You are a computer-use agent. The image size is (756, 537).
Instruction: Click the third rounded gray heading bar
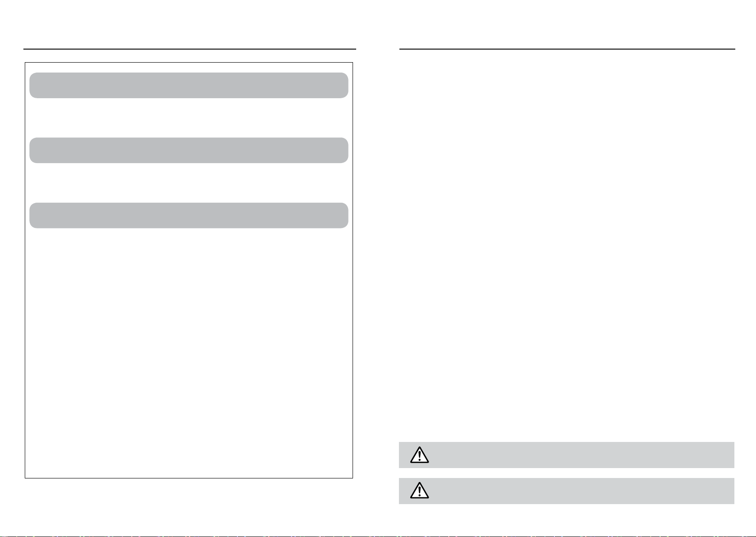pyautogui.click(x=189, y=215)
